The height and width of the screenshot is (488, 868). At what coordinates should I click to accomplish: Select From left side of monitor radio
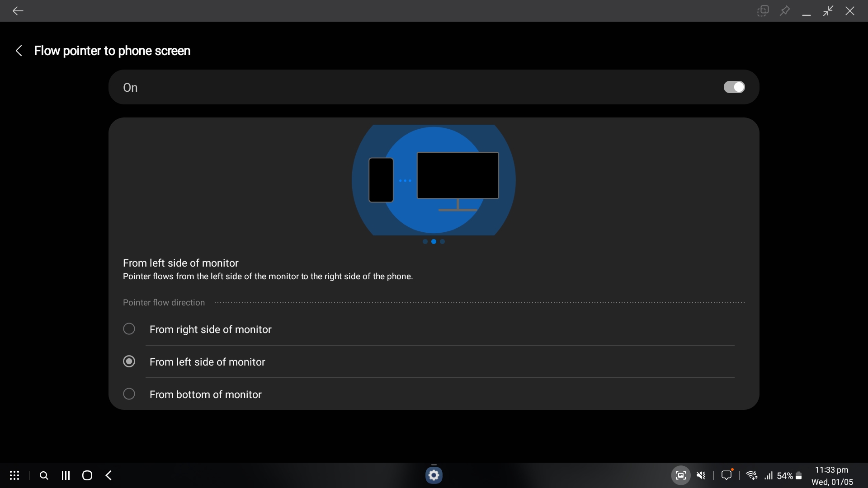129,361
